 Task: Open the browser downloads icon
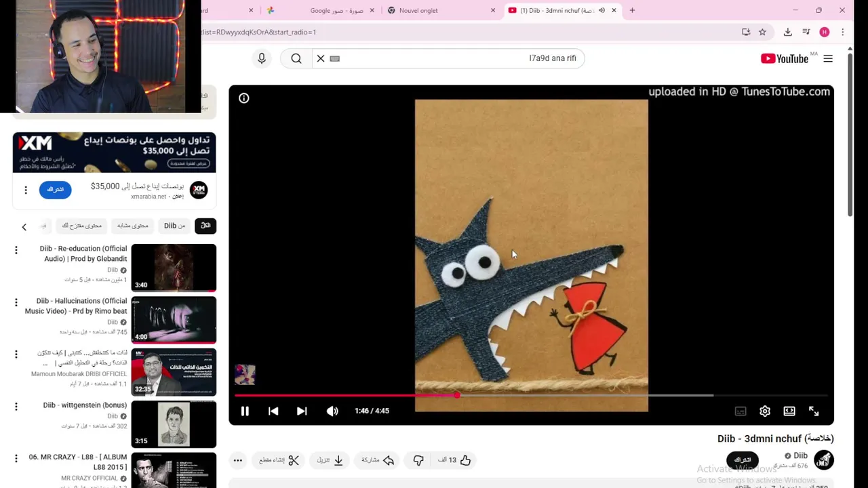tap(787, 32)
